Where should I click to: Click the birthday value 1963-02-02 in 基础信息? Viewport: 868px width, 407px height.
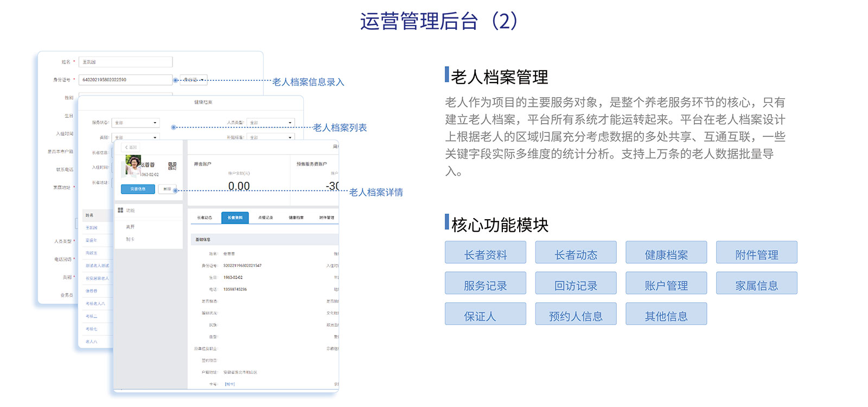(x=233, y=277)
